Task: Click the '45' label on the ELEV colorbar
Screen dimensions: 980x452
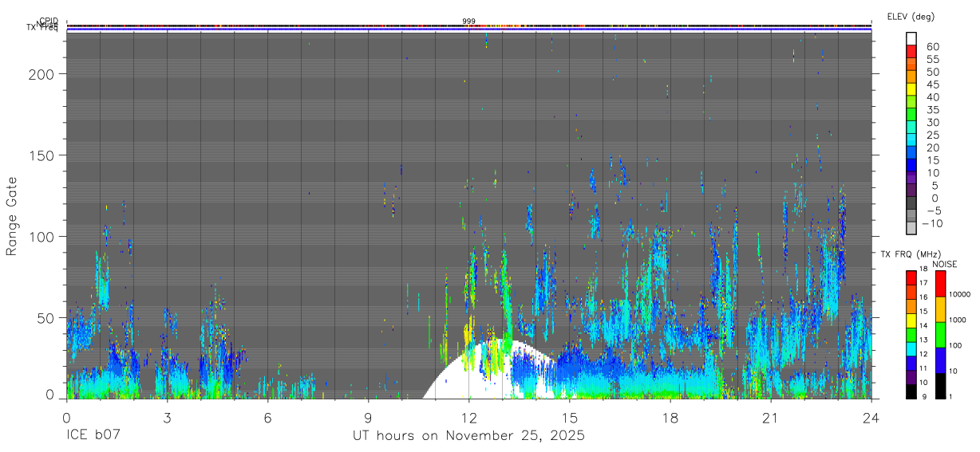Action: [933, 85]
